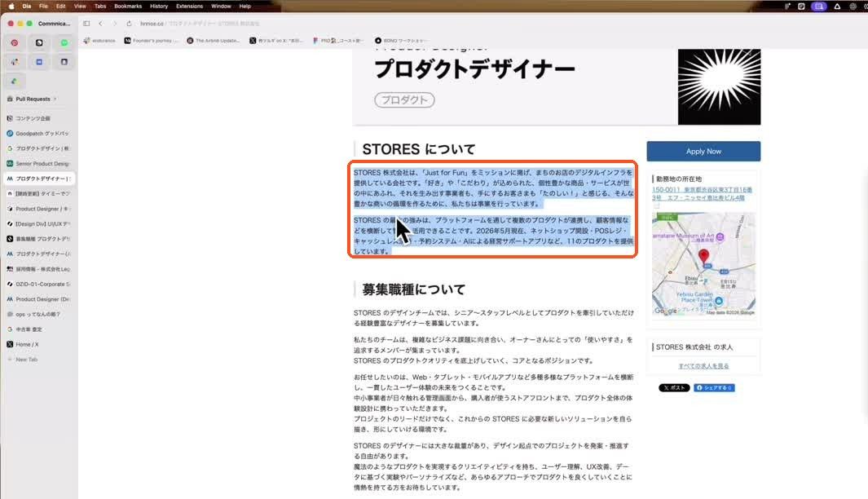868x499 pixels.
Task: Open the Tabs menu
Action: coord(100,6)
